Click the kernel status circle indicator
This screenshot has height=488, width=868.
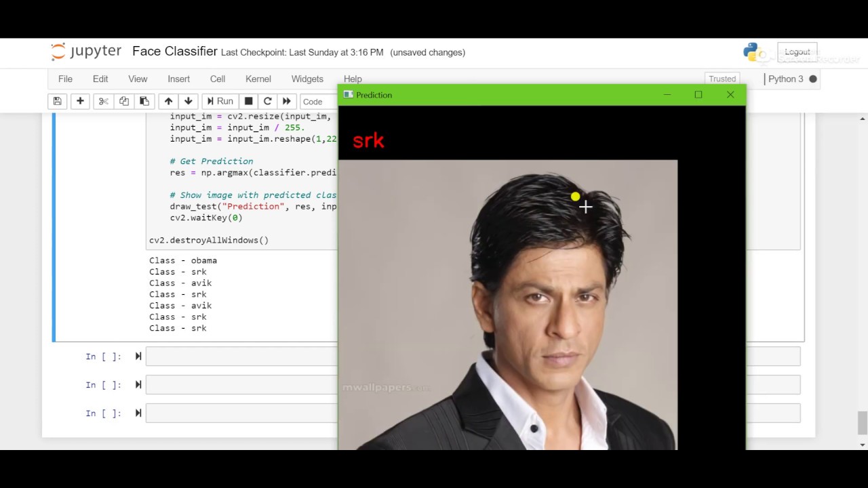[x=813, y=79]
